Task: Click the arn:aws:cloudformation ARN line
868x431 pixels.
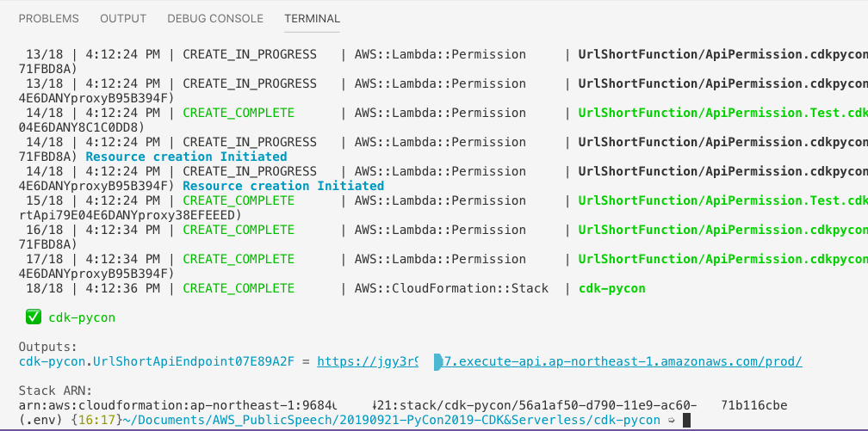Action: point(403,405)
